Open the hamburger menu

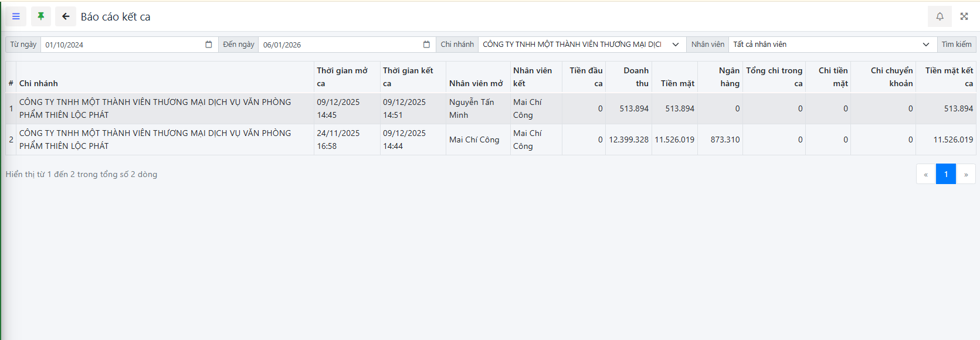(16, 16)
